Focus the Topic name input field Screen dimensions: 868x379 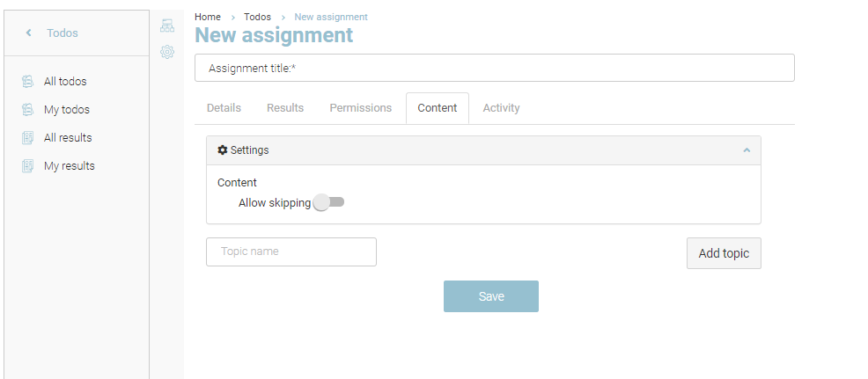[x=291, y=251]
